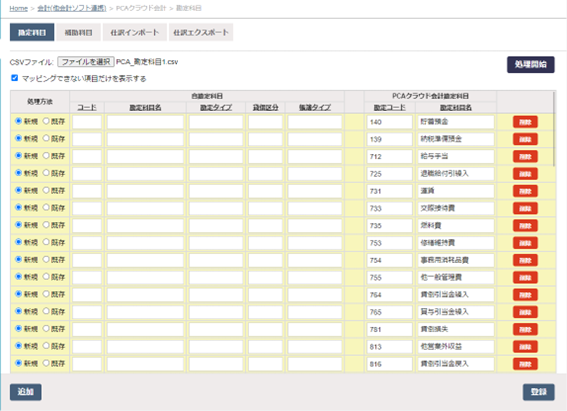Screen dimensions: 567x411
Task: Sort by the コード column header
Action: pyautogui.click(x=87, y=108)
